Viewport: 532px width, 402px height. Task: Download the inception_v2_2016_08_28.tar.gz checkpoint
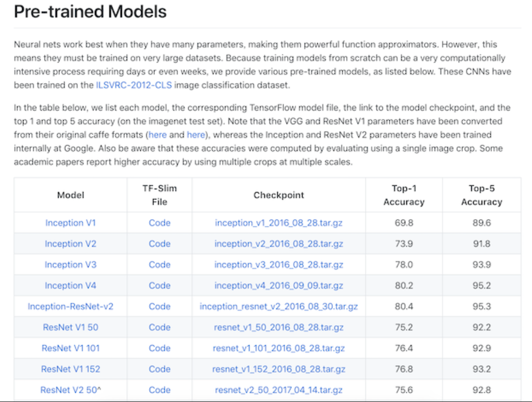pos(279,244)
